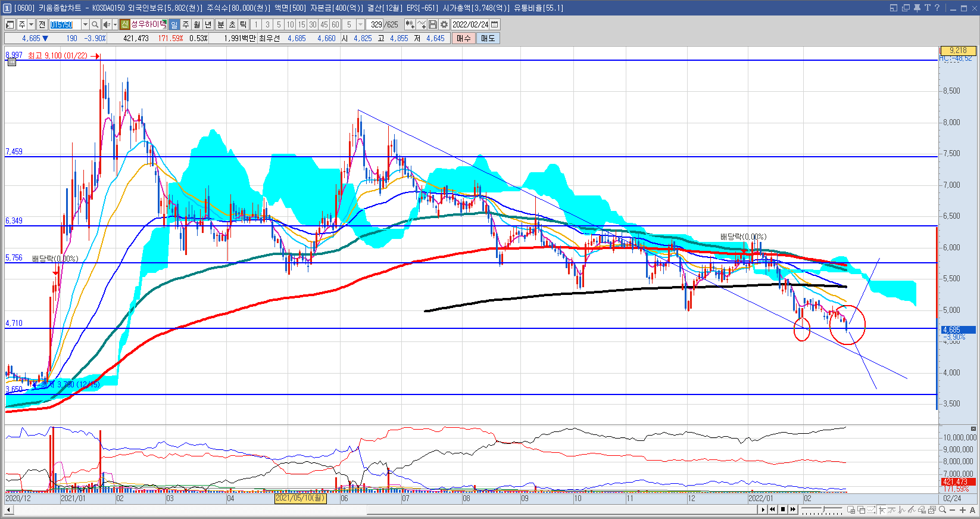Viewport: 980px width, 519px height.
Task: Click the 7,459 horizontal line label
Action: point(14,151)
